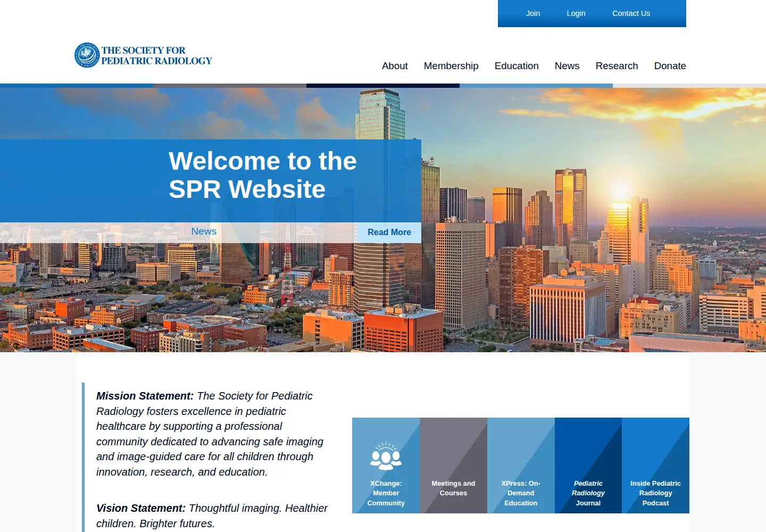Open the Research menu

(617, 66)
